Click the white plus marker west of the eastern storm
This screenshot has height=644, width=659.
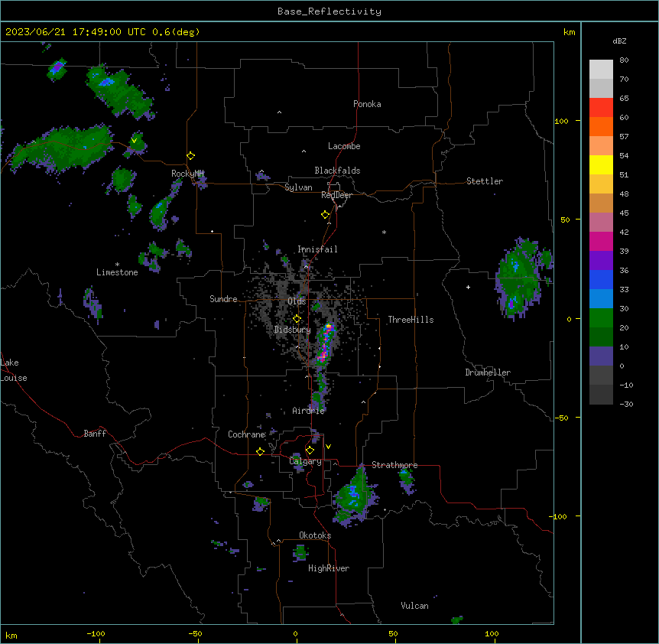coord(468,287)
